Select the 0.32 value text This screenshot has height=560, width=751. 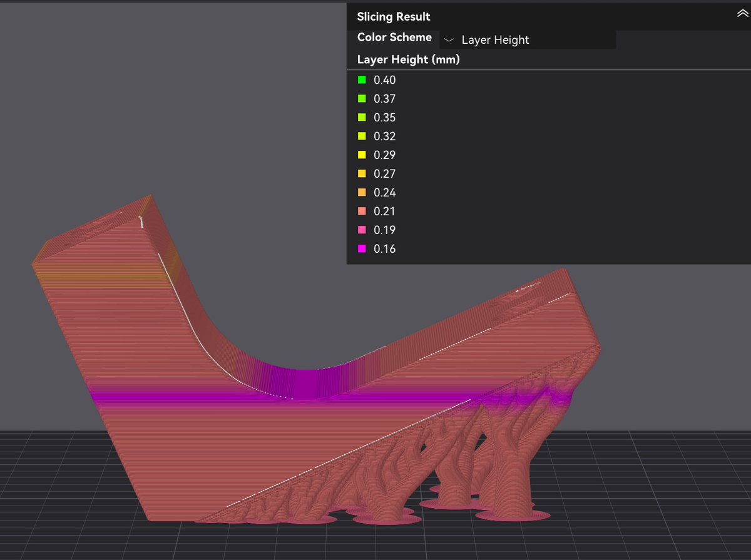384,136
